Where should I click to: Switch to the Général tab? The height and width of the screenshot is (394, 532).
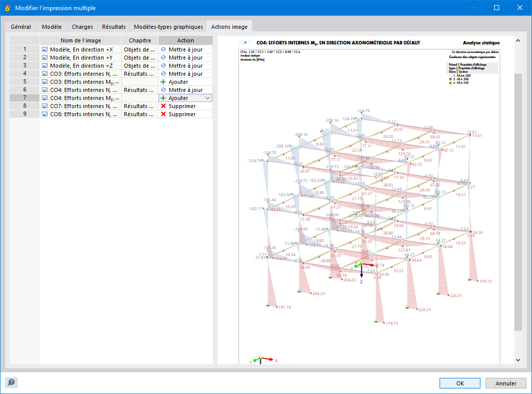(21, 27)
